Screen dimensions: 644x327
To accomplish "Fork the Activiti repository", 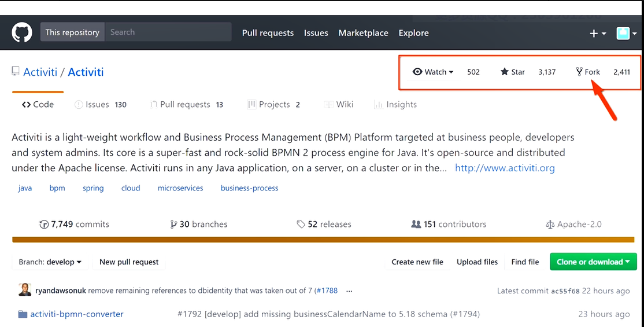I will [x=588, y=72].
